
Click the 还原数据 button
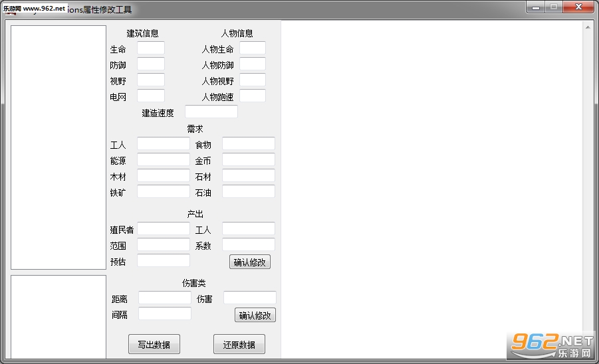tap(239, 344)
